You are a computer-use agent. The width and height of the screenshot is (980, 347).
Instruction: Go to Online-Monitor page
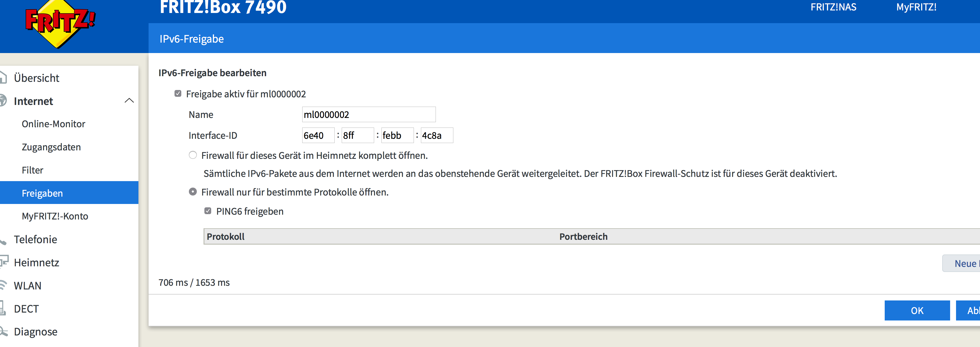click(53, 124)
